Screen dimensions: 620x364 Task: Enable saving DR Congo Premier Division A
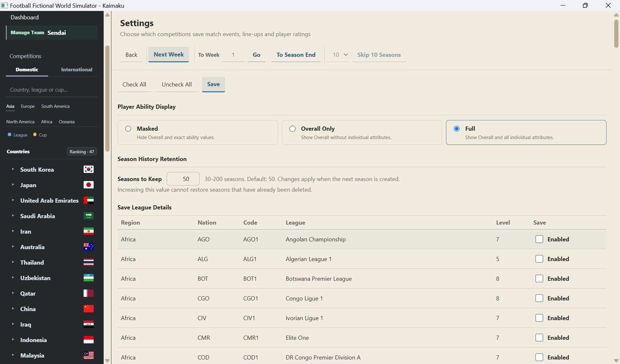539,357
